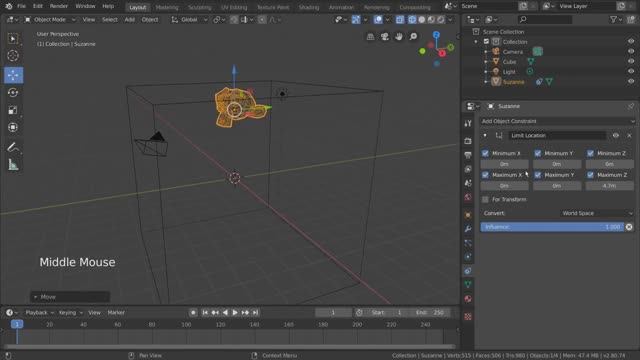Image resolution: width=640 pixels, height=360 pixels.
Task: Collapse the Collection tree in outliner
Action: tap(476, 42)
